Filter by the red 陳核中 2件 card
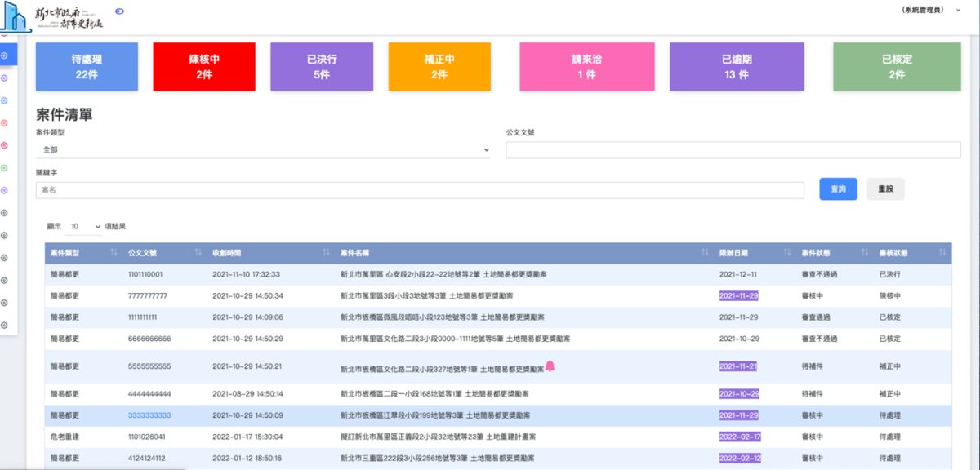This screenshot has width=980, height=470. pos(204,67)
